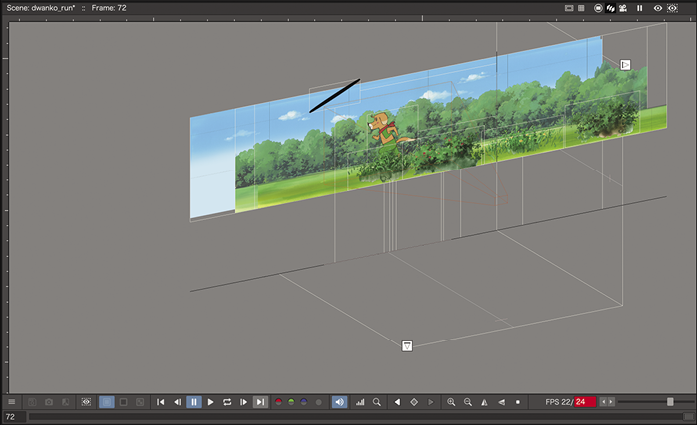The height and width of the screenshot is (425, 697).
Task: Click the define sub-camera preview icon
Action: click(x=86, y=402)
